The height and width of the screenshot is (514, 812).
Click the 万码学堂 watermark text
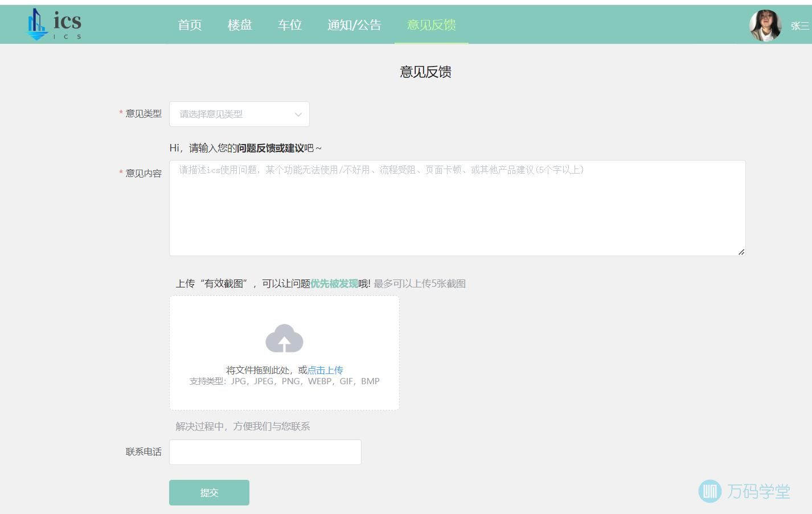(x=758, y=491)
